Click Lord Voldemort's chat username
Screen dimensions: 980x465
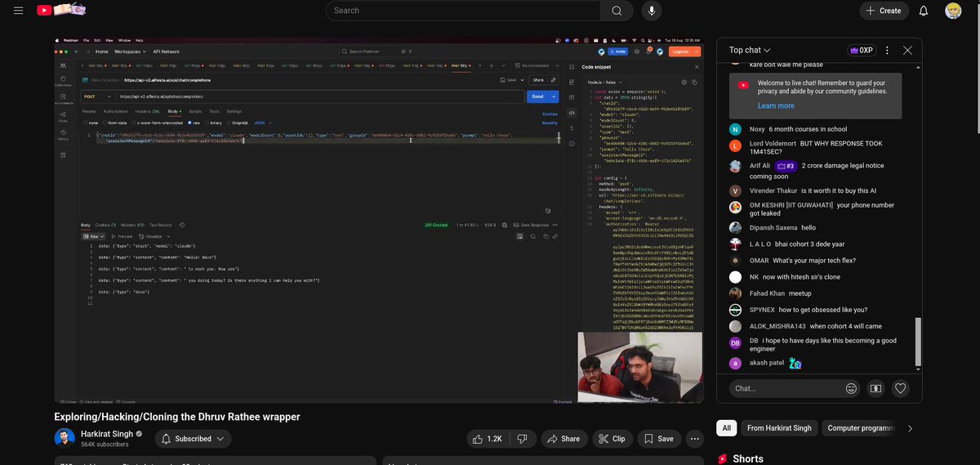[772, 144]
